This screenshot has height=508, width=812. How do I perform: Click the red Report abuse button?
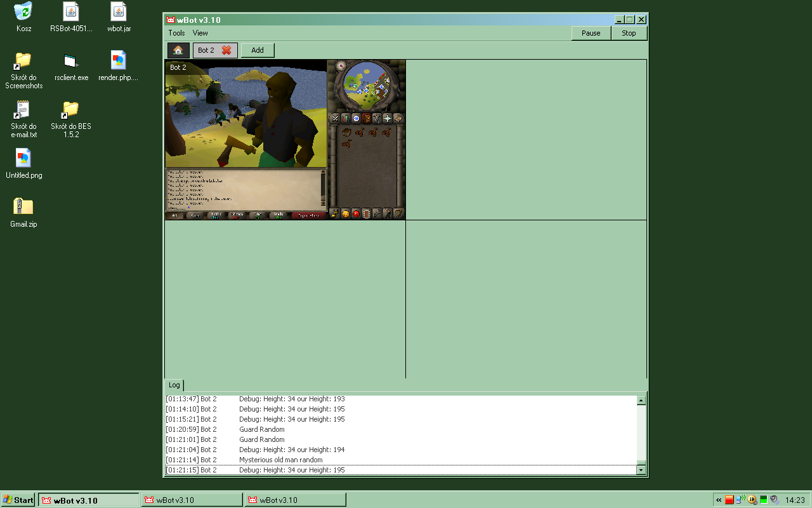click(309, 216)
